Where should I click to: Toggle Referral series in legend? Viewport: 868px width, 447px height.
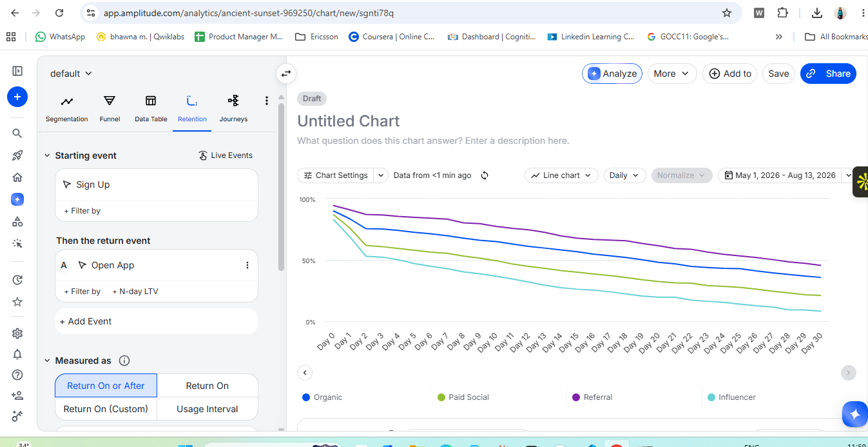click(592, 397)
